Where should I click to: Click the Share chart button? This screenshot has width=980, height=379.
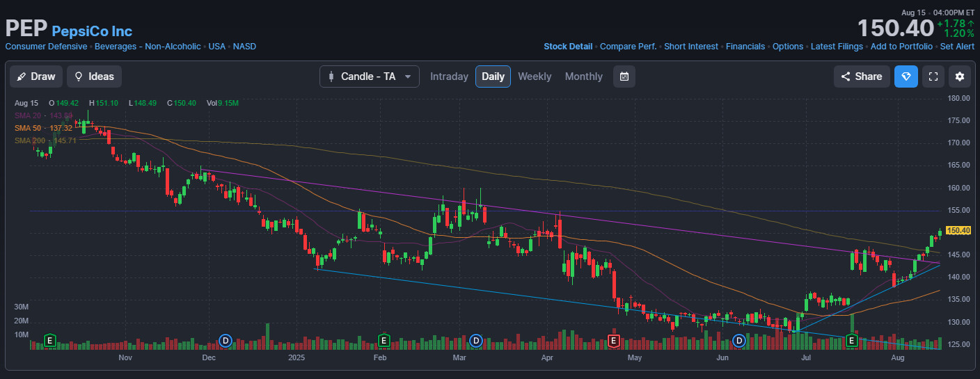click(x=861, y=76)
